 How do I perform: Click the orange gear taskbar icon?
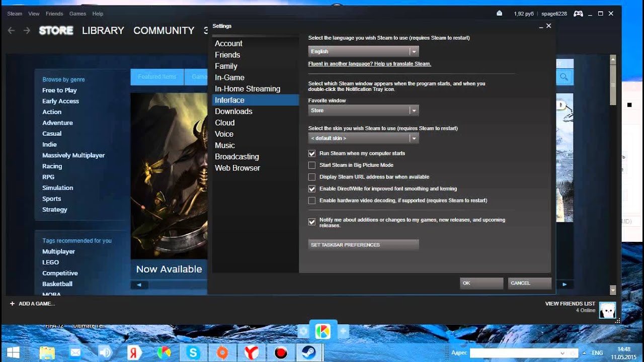[222, 352]
